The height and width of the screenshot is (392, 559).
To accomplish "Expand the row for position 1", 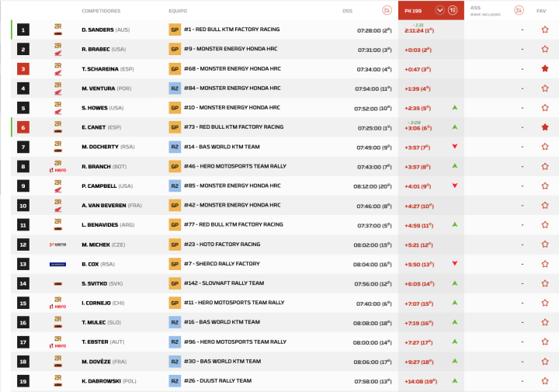I will click(23, 29).
